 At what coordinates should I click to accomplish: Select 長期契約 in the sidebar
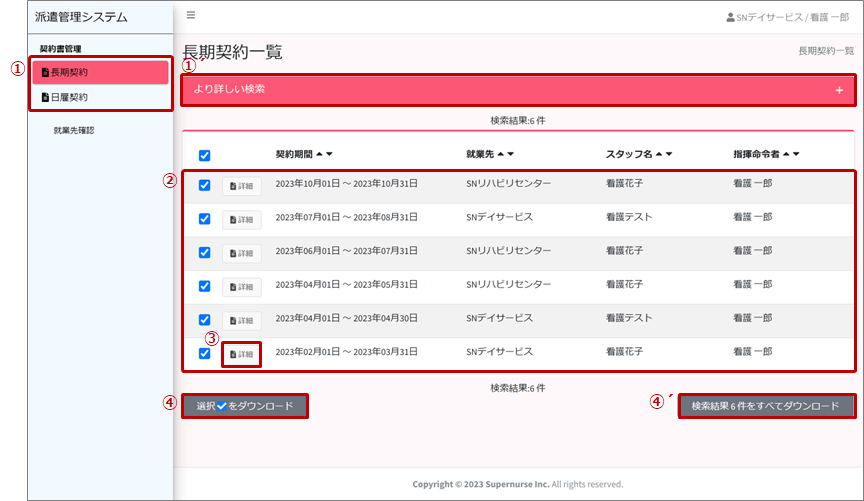[100, 72]
